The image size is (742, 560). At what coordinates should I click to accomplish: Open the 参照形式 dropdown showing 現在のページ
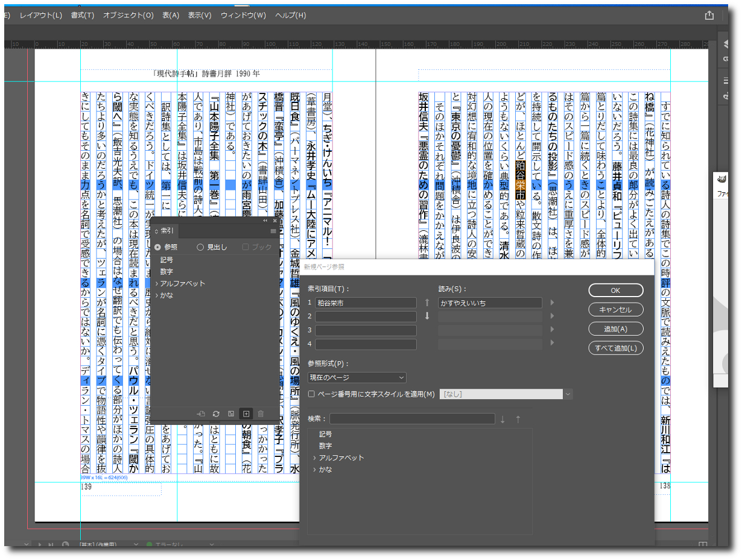click(357, 377)
